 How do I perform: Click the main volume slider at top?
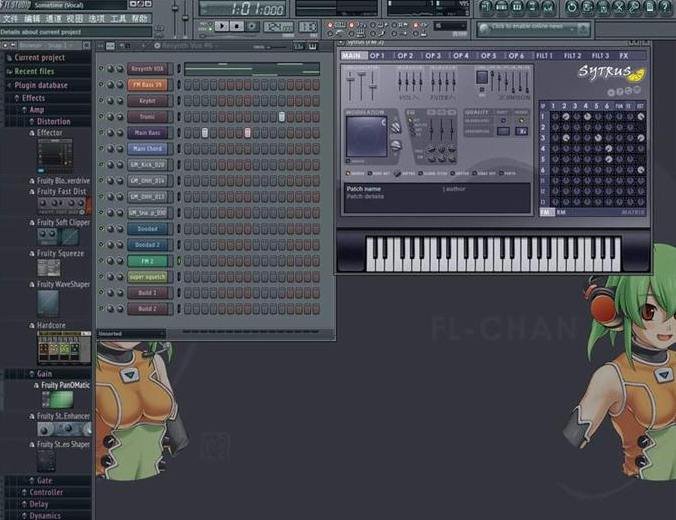[x=175, y=17]
